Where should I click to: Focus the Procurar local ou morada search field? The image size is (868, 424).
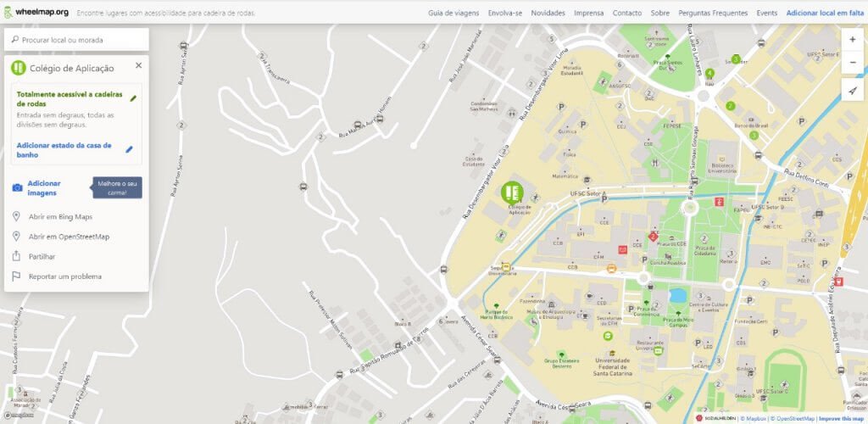click(x=76, y=40)
